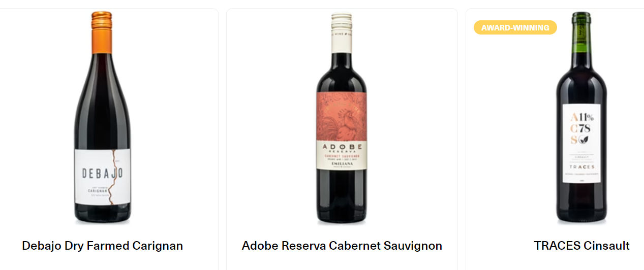Image resolution: width=644 pixels, height=270 pixels.
Task: Select the TRACES Cinsault bottle image
Action: click(x=581, y=118)
